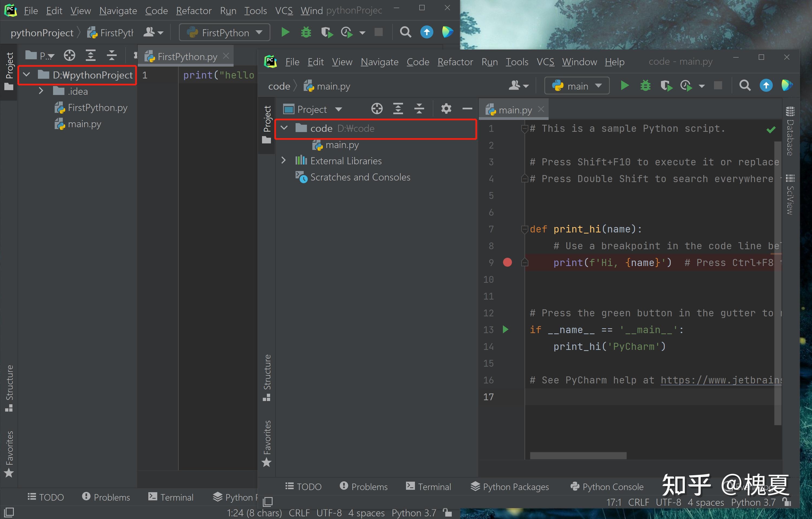The image size is (812, 519).
Task: Open the jetbrains help link on line 16
Action: point(721,380)
